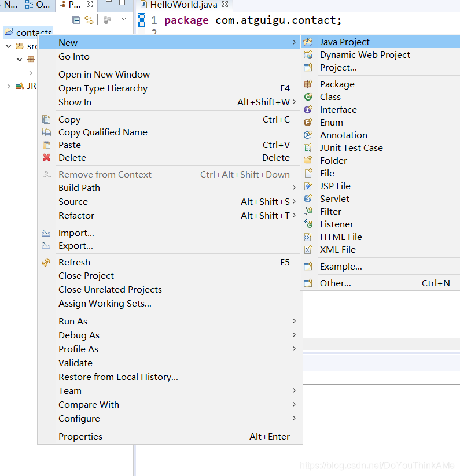Select Profile As submenu
The height and width of the screenshot is (476, 460).
[x=170, y=349]
